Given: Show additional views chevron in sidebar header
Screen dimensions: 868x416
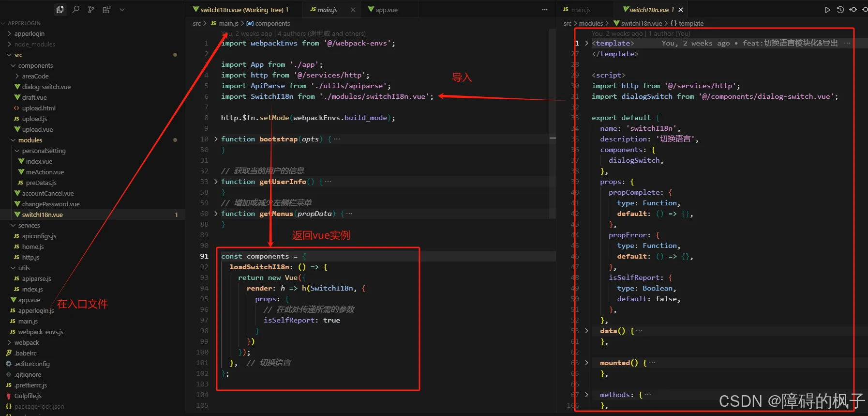Looking at the screenshot, I should [122, 9].
